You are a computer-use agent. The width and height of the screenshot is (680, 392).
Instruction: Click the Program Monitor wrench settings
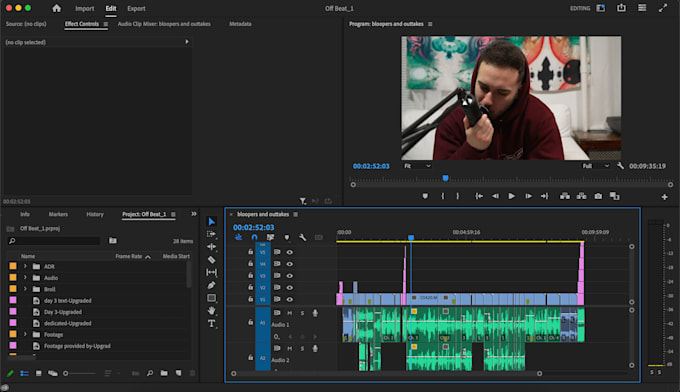[x=620, y=166]
